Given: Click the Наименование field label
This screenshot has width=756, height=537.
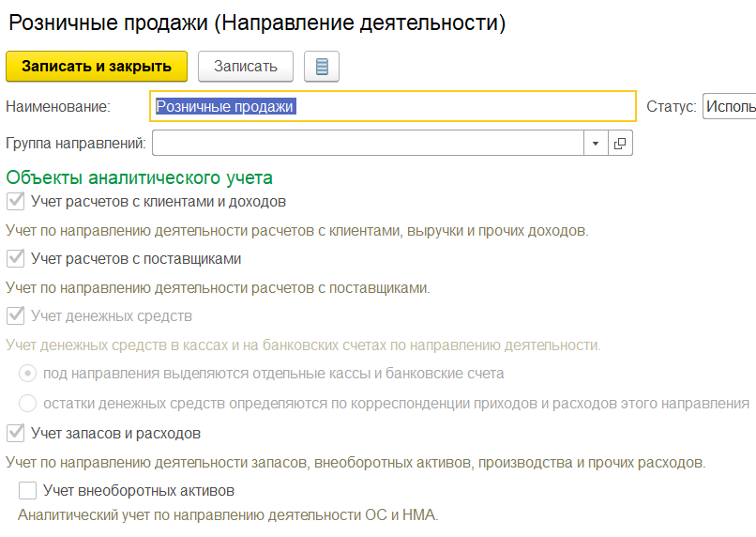Looking at the screenshot, I should 58,107.
